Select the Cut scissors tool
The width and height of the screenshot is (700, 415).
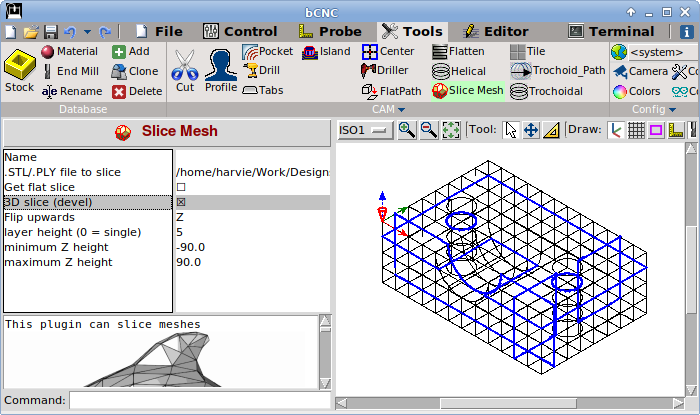point(185,71)
